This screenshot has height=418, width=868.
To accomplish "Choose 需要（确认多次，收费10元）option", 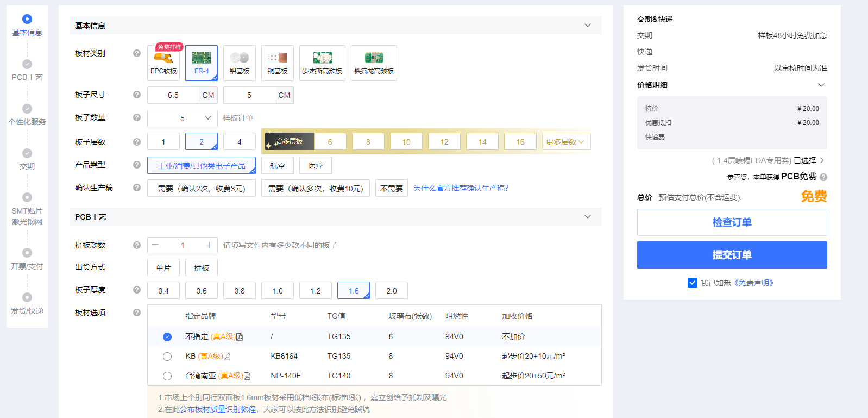I will pyautogui.click(x=316, y=188).
